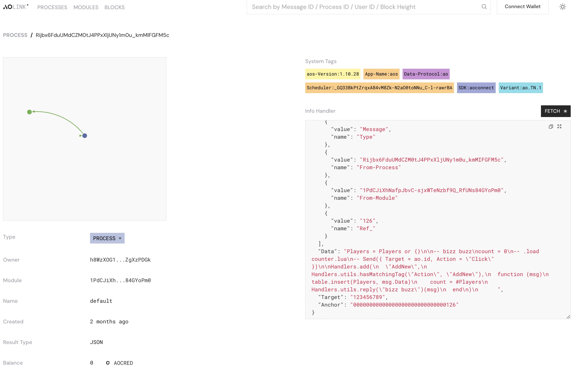Click the expand/fullscreen icon in Info Handler
Screen dimensions: 588x372
tap(559, 126)
